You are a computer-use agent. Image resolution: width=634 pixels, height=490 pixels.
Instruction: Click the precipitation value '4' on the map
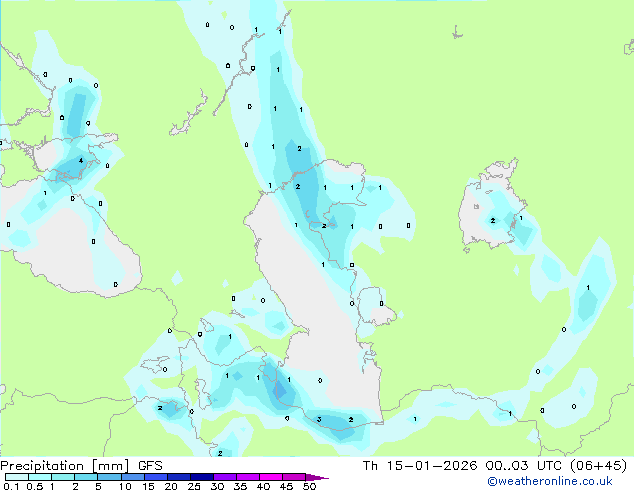point(81,161)
